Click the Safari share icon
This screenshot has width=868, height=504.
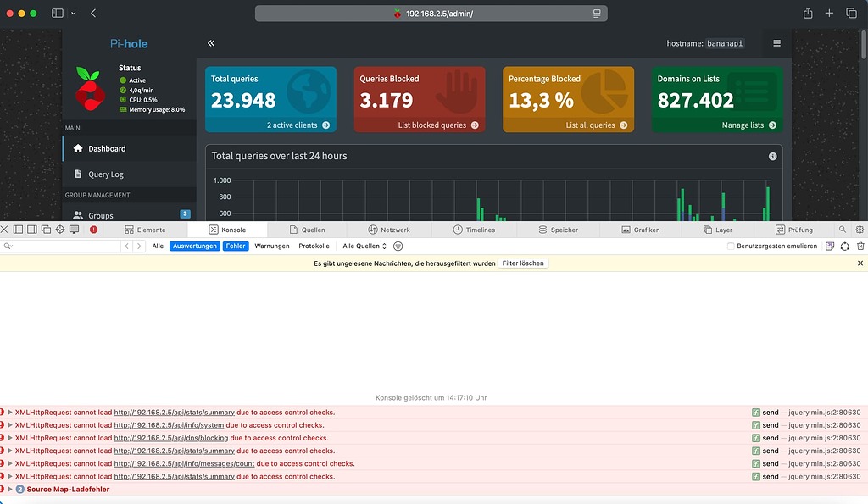pos(808,14)
